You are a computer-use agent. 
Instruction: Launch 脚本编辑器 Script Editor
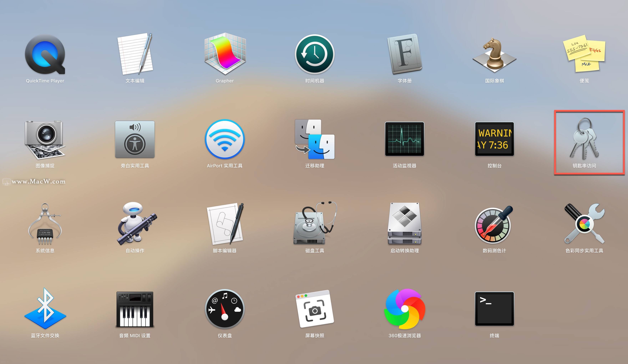point(225,224)
